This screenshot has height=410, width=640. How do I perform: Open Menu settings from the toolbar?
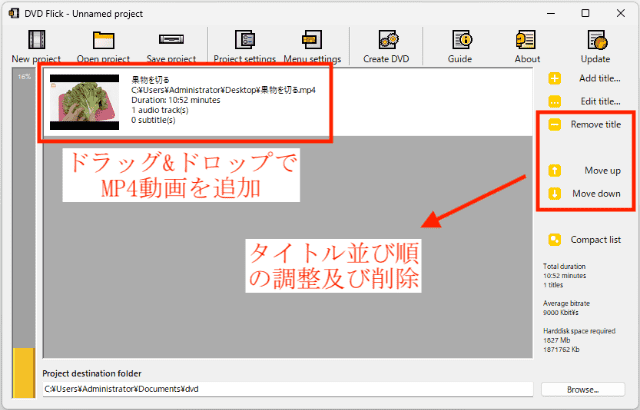click(311, 41)
